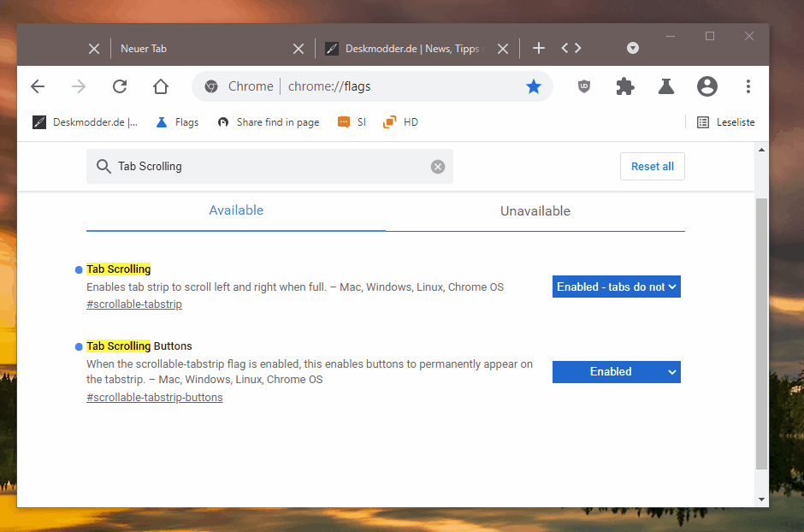
Task: Open the uBlock Origin shield extension
Action: pyautogui.click(x=584, y=86)
